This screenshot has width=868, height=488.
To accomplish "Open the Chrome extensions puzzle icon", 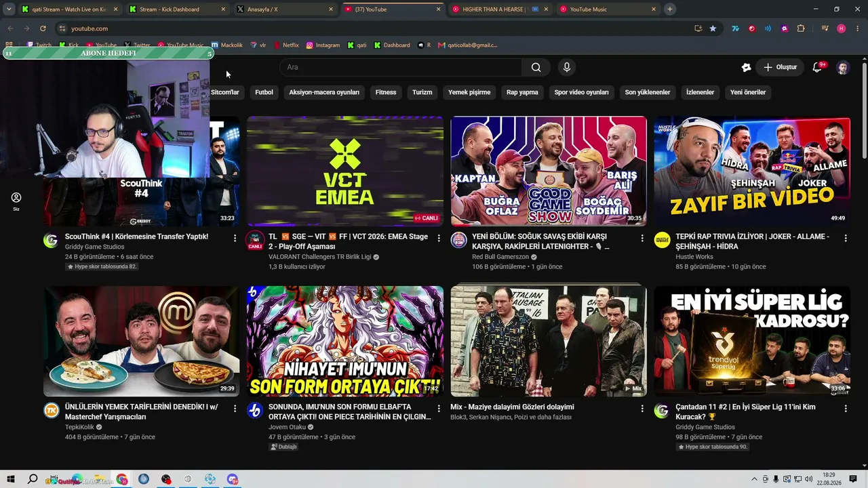I will click(801, 28).
